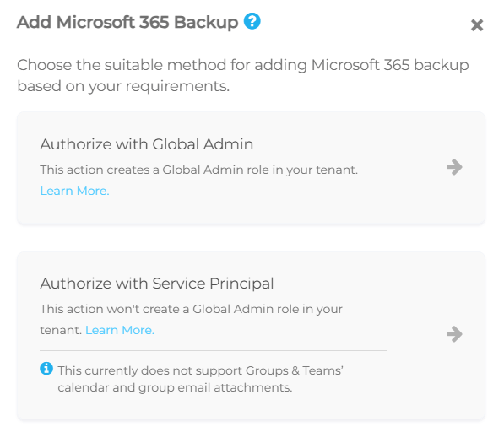Click blank space below Learn More in the Global Admin card

[x=225, y=210]
